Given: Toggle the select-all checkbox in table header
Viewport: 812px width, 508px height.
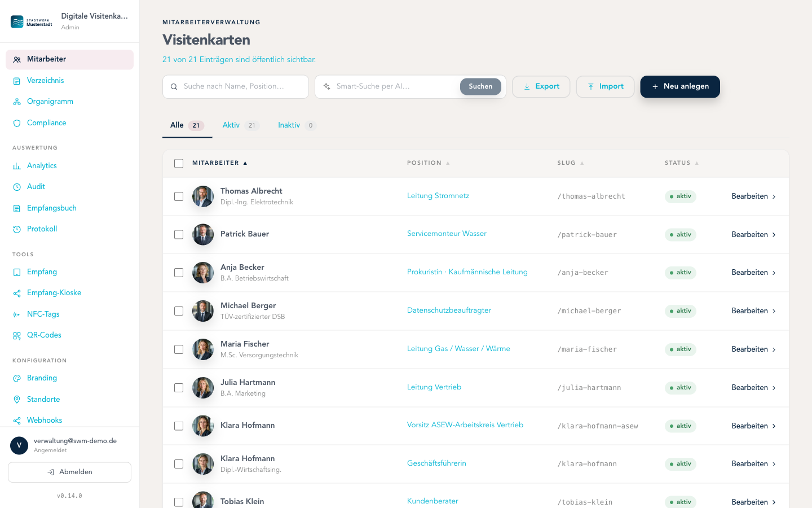Looking at the screenshot, I should point(179,163).
